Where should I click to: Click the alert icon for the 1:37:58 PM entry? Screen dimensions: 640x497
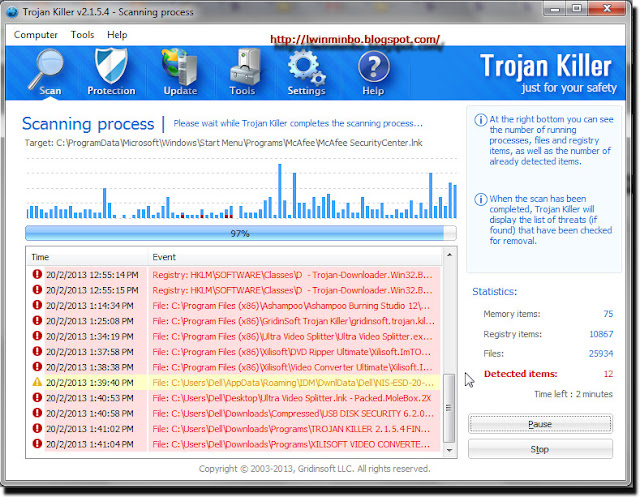[x=37, y=351]
